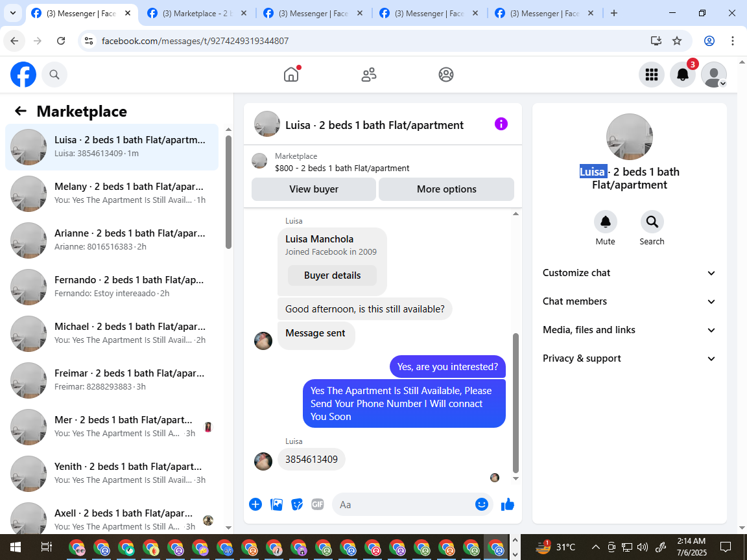The width and height of the screenshot is (747, 560).
Task: Expand Customize chat section
Action: [630, 273]
